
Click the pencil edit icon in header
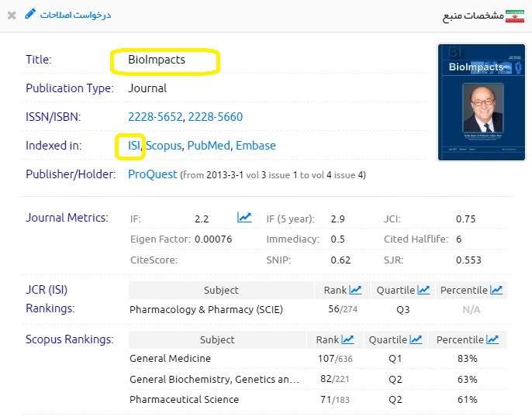[30, 14]
